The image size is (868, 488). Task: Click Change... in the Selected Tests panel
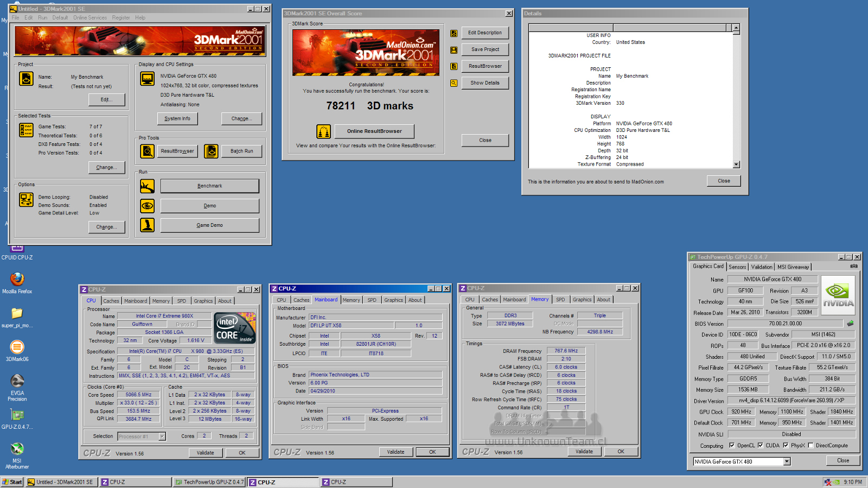click(x=106, y=167)
